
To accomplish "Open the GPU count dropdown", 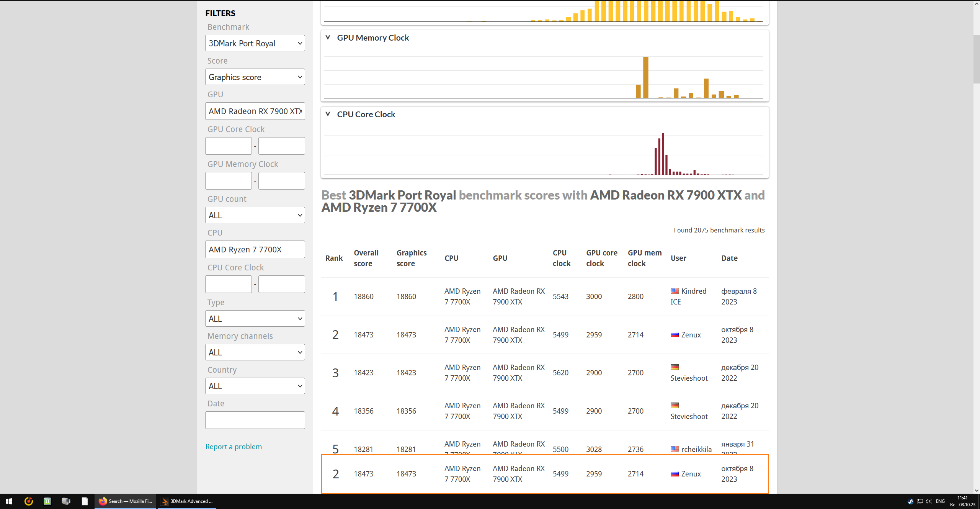I will pyautogui.click(x=255, y=215).
